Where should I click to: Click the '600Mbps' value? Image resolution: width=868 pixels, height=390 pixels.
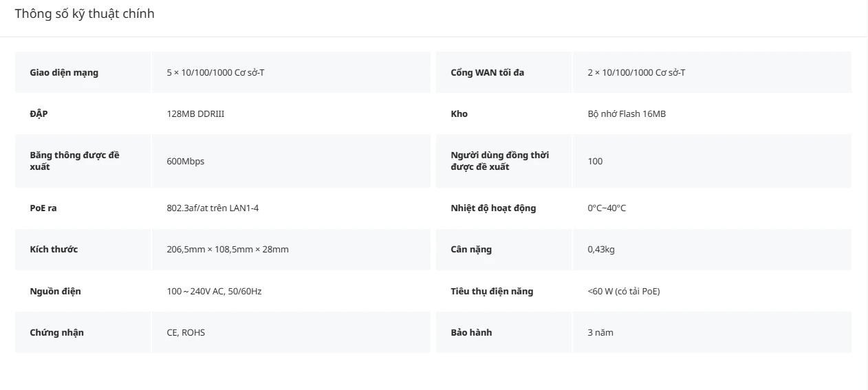coord(185,161)
